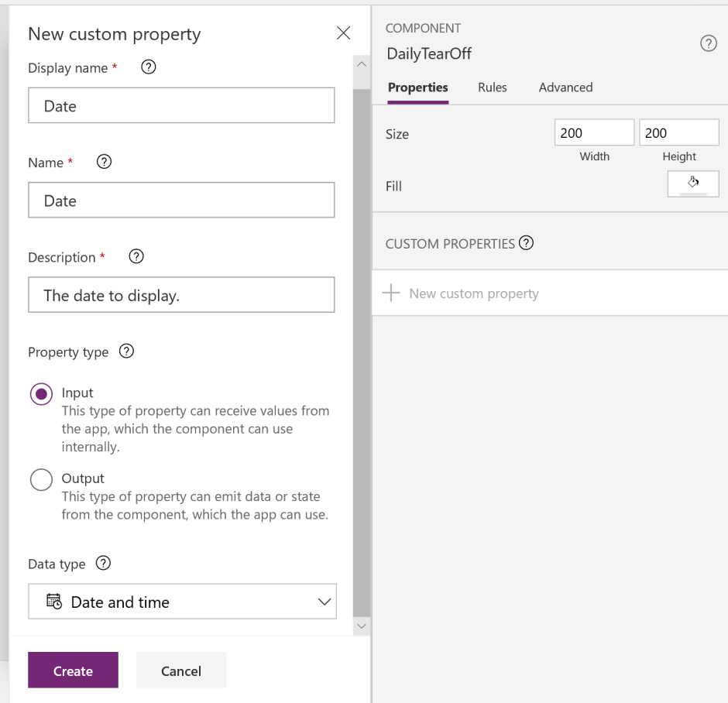Screen dimensions: 728x703
Task: Click the Create button
Action: pyautogui.click(x=73, y=670)
